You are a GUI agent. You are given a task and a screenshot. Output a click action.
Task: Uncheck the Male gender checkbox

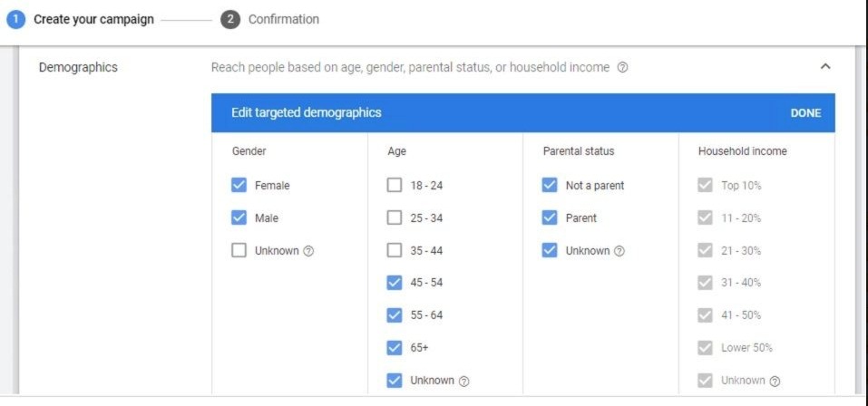click(x=239, y=218)
